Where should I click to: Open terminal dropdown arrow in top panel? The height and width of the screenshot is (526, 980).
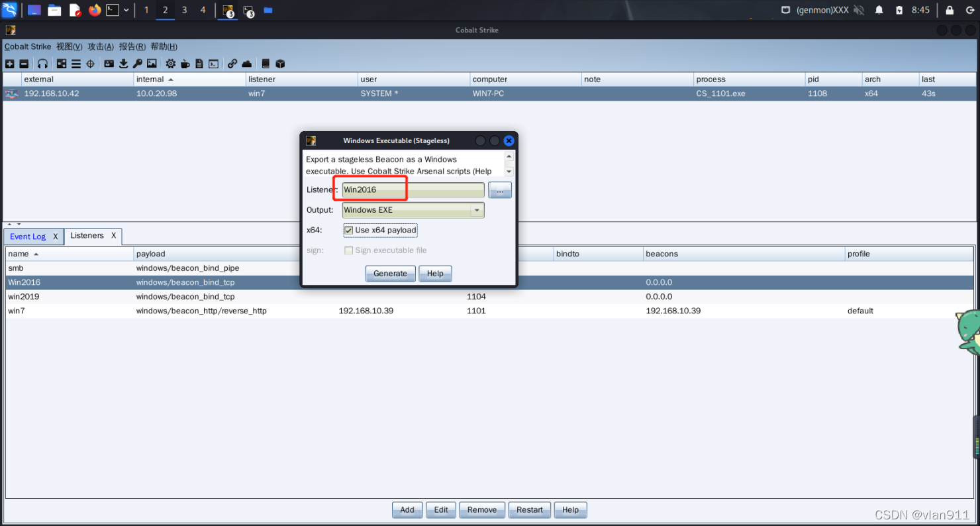point(126,10)
